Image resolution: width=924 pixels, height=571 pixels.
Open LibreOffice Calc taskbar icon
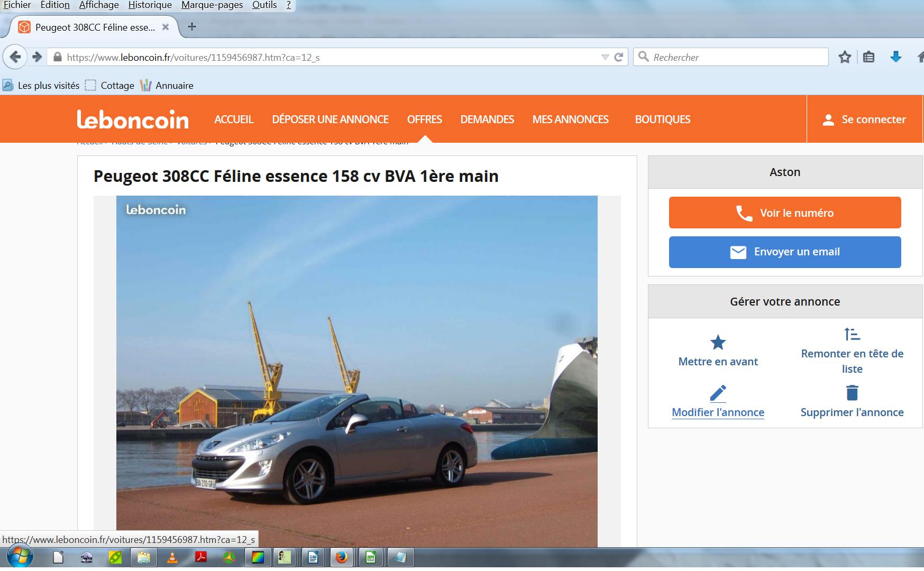coord(370,558)
